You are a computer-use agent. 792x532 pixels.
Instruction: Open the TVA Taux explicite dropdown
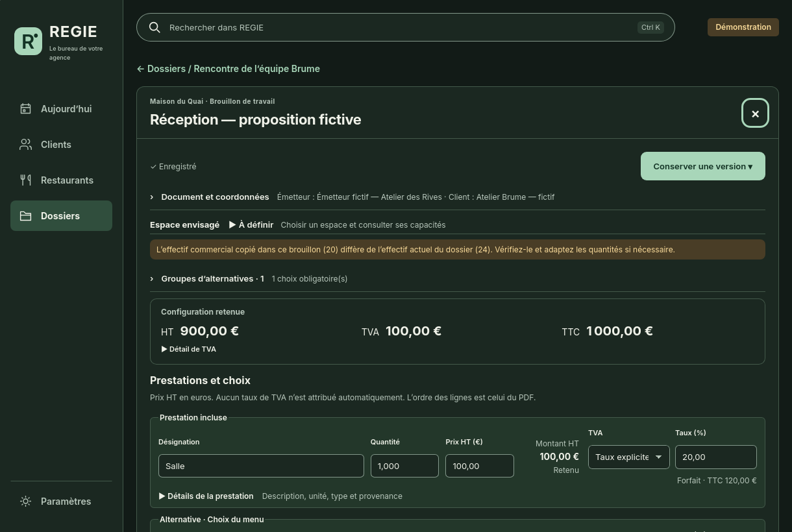click(628, 457)
